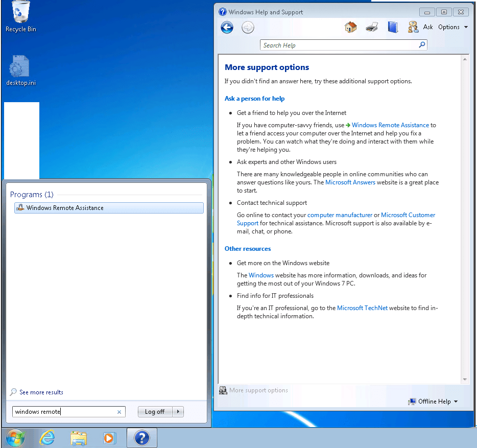Viewport: 477px width, 448px height.
Task: Click the See more results magnifier icon
Action: pyautogui.click(x=13, y=392)
